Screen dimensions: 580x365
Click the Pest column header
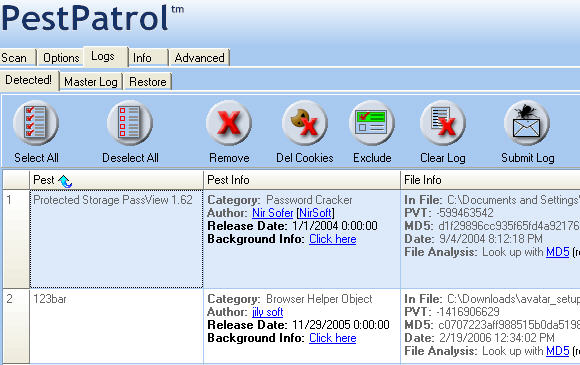[116, 180]
